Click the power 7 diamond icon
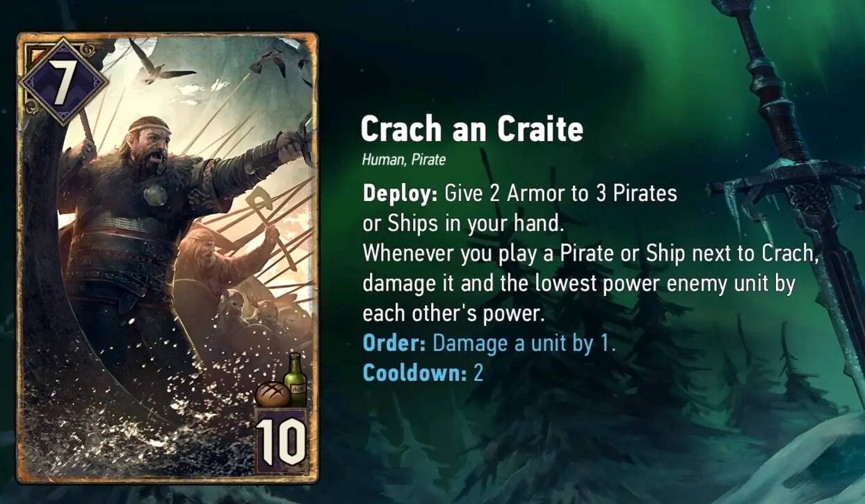The width and height of the screenshot is (865, 504). [x=64, y=81]
